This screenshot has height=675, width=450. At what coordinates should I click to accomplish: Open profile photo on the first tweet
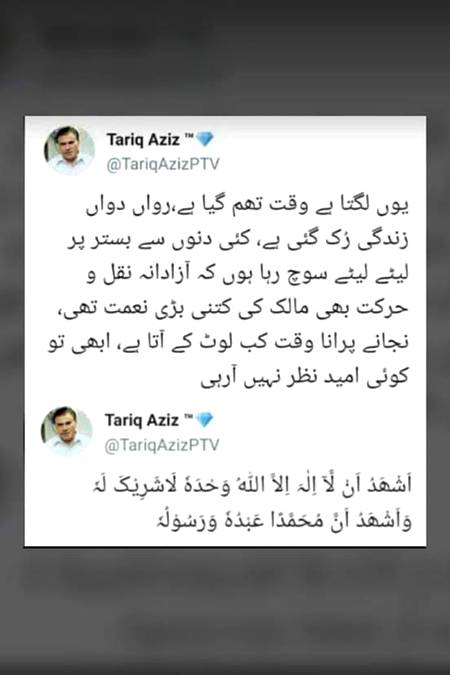click(69, 150)
